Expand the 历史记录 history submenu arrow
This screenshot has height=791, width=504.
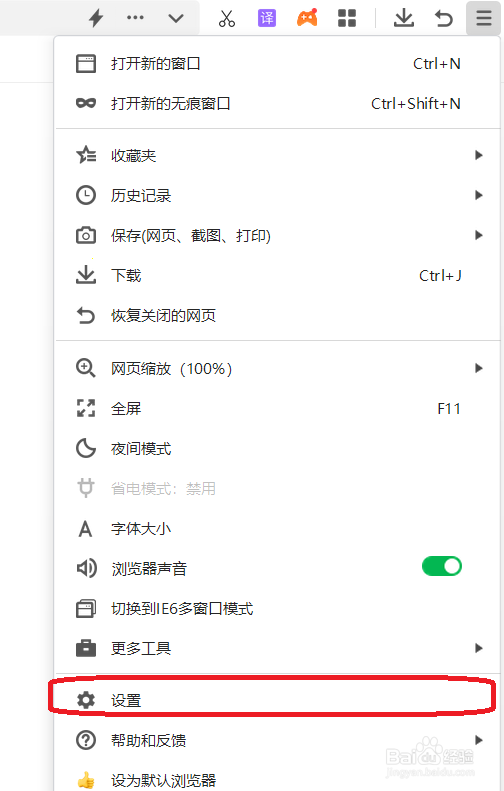tap(479, 195)
